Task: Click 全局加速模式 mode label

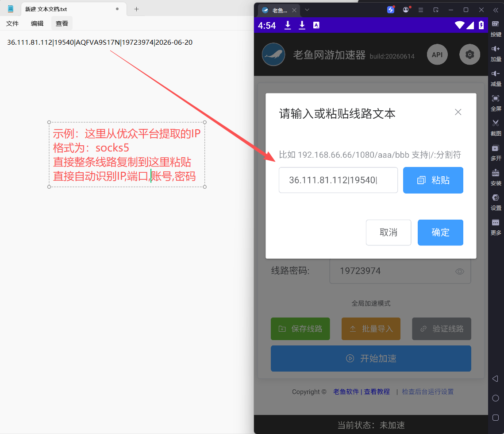Action: point(371,303)
